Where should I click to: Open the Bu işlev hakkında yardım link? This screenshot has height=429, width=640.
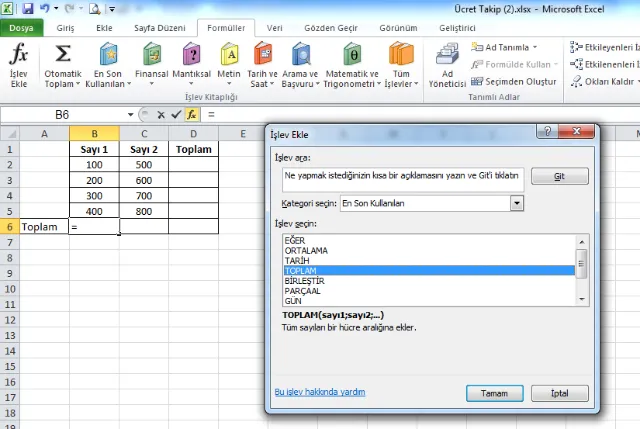tap(321, 393)
